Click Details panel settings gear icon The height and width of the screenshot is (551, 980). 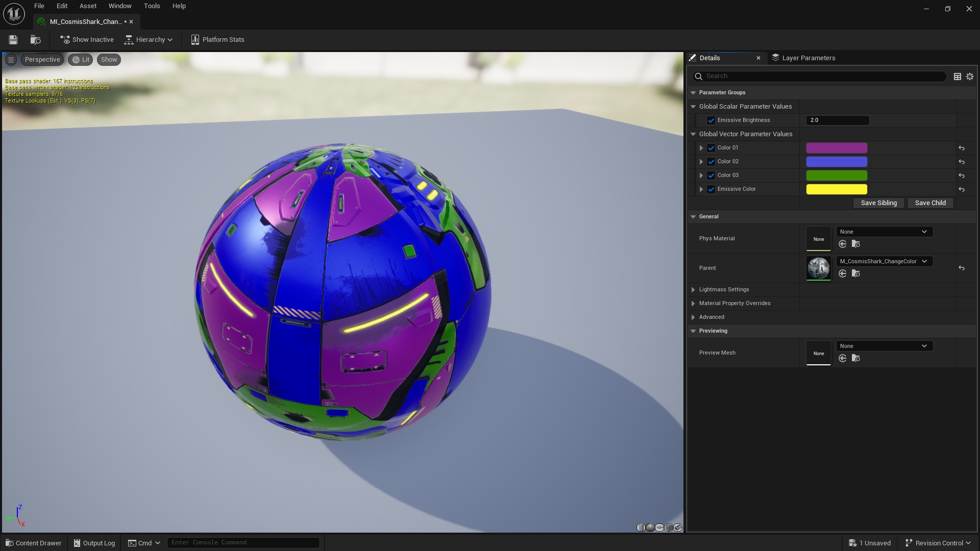pos(970,76)
